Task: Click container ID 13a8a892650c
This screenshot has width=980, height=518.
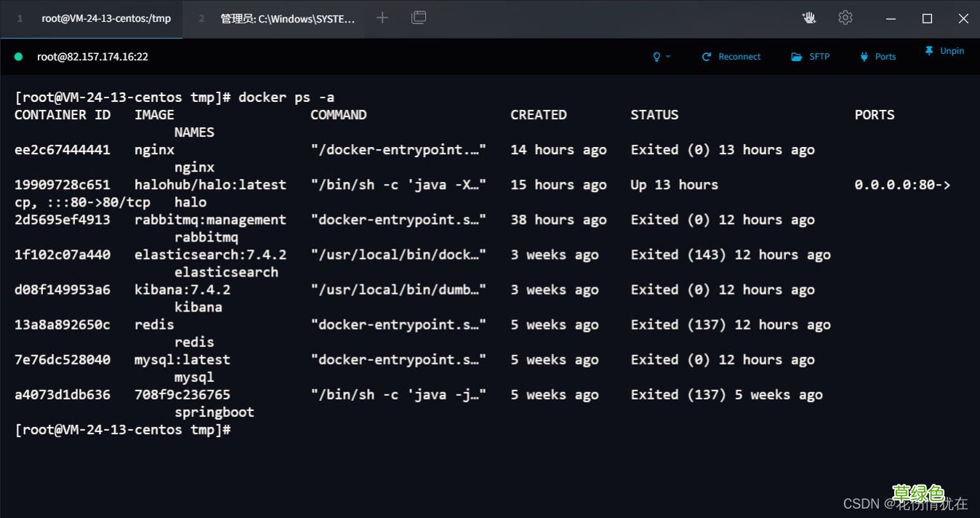Action: [x=63, y=324]
